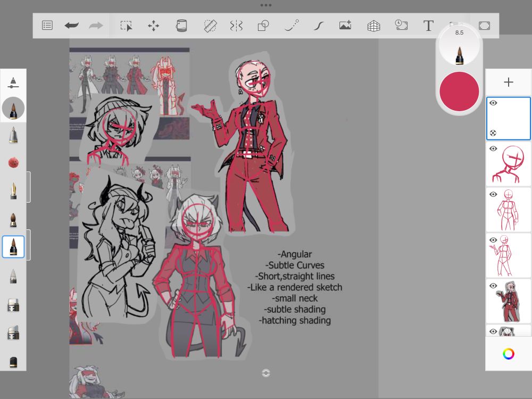
Task: Undo the last stroke
Action: coord(72,26)
